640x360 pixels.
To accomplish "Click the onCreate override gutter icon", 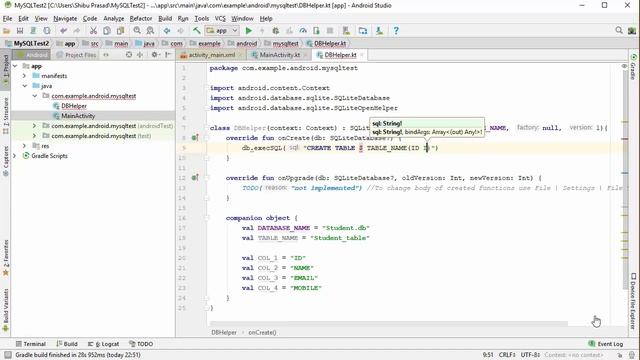I will (195, 138).
